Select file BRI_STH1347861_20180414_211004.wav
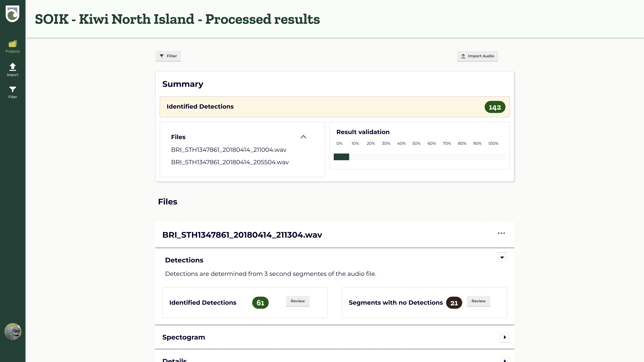Image resolution: width=644 pixels, height=362 pixels. click(x=229, y=150)
